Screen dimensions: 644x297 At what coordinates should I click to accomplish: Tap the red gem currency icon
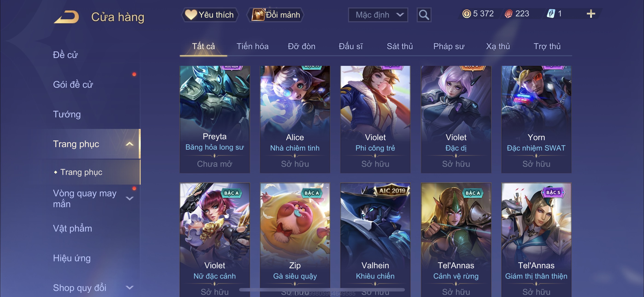click(x=508, y=14)
